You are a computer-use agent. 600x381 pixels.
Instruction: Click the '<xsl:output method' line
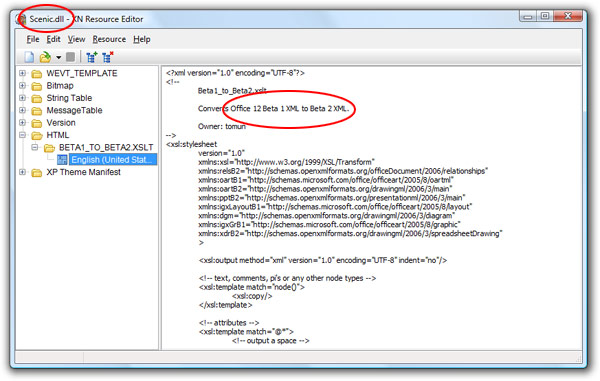tap(323, 260)
